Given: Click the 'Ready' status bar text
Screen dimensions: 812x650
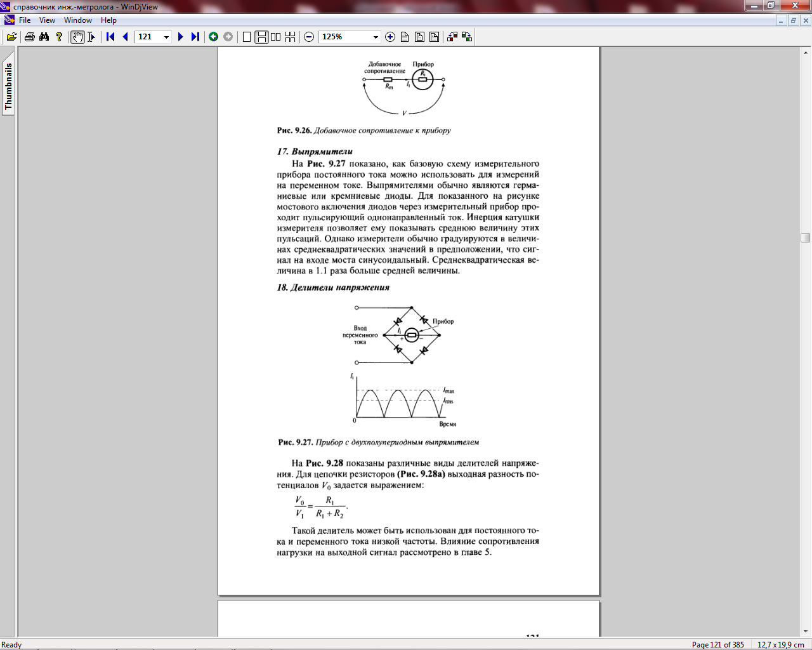Looking at the screenshot, I should pos(11,644).
